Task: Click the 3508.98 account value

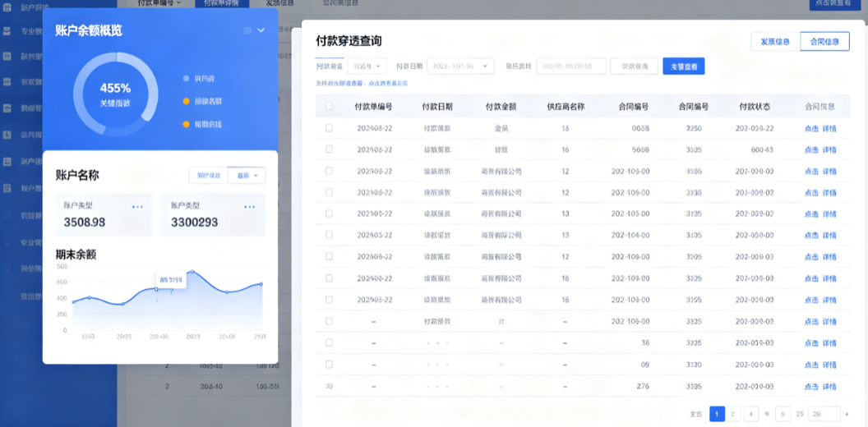Action: click(x=84, y=223)
